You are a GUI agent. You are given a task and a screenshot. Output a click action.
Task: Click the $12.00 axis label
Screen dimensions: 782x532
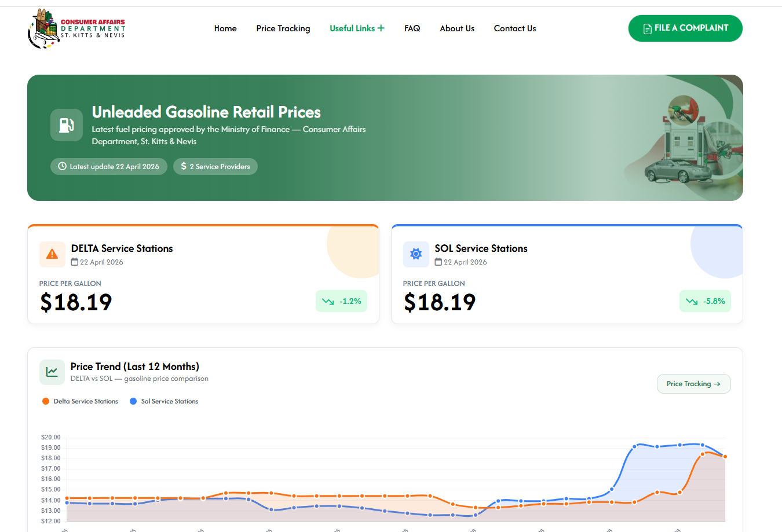coord(51,521)
